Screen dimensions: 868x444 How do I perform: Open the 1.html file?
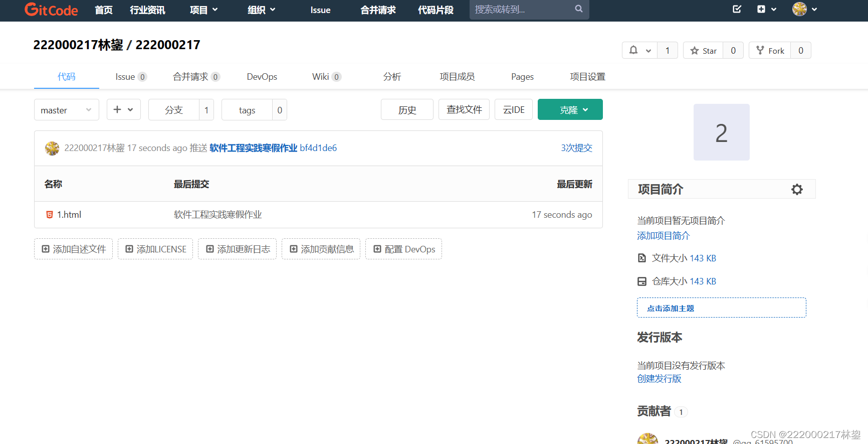[x=69, y=215]
